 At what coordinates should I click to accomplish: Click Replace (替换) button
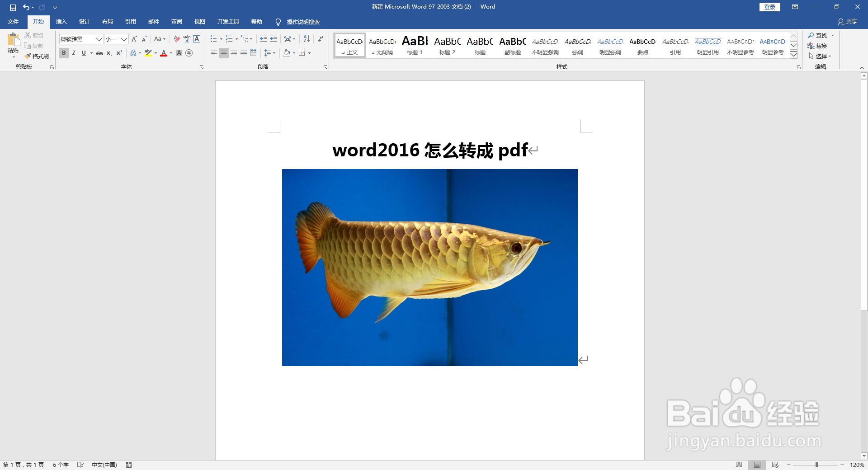click(817, 46)
